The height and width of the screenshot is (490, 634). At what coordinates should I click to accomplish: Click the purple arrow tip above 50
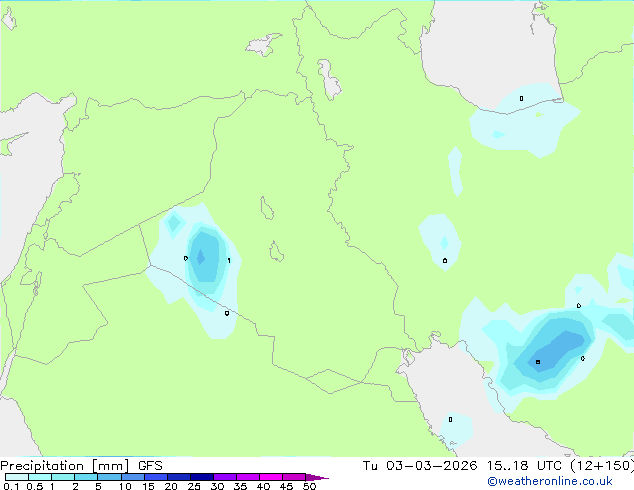coord(317,477)
